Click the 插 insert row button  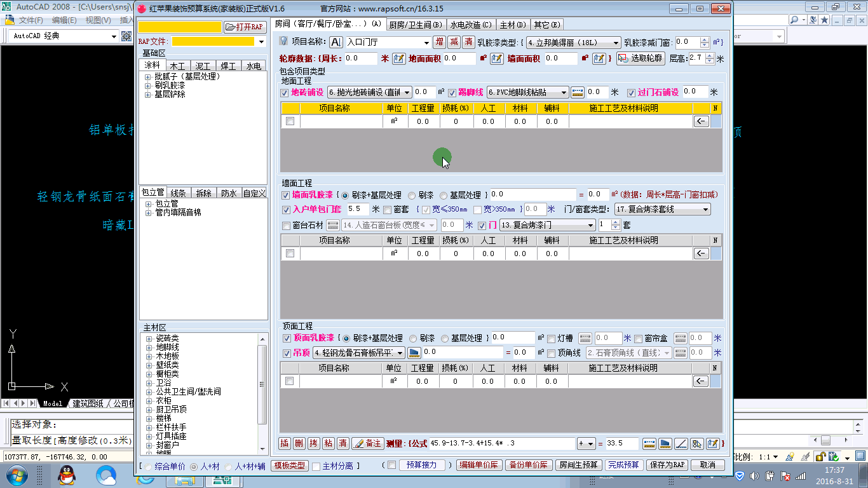pyautogui.click(x=285, y=444)
